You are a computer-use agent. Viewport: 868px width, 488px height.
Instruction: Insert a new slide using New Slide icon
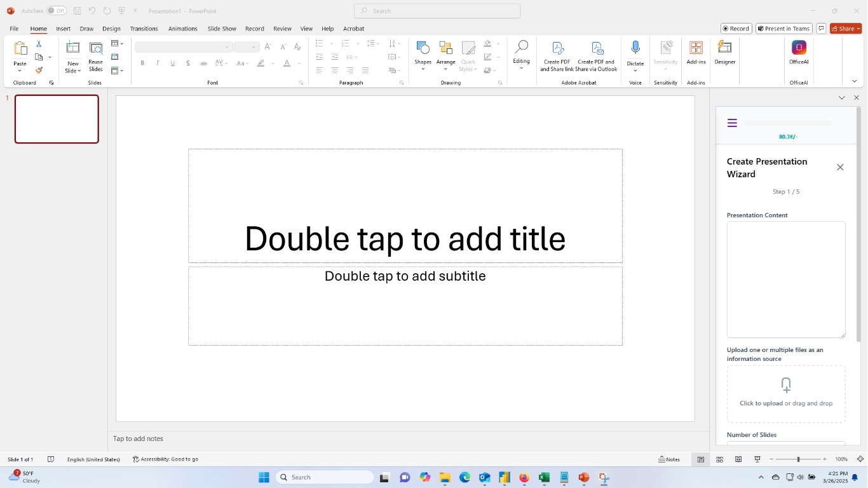(73, 48)
